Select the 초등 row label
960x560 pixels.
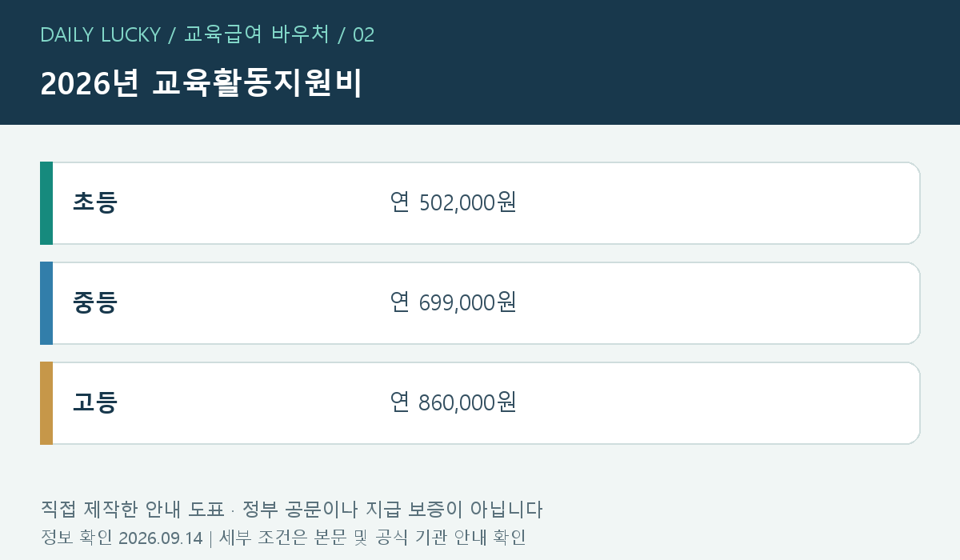tap(95, 202)
